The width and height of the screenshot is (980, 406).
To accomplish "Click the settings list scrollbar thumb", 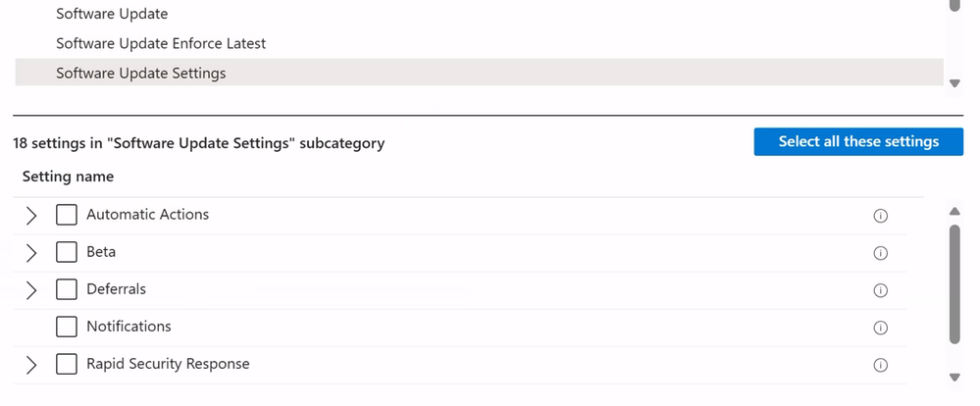I will (954, 284).
